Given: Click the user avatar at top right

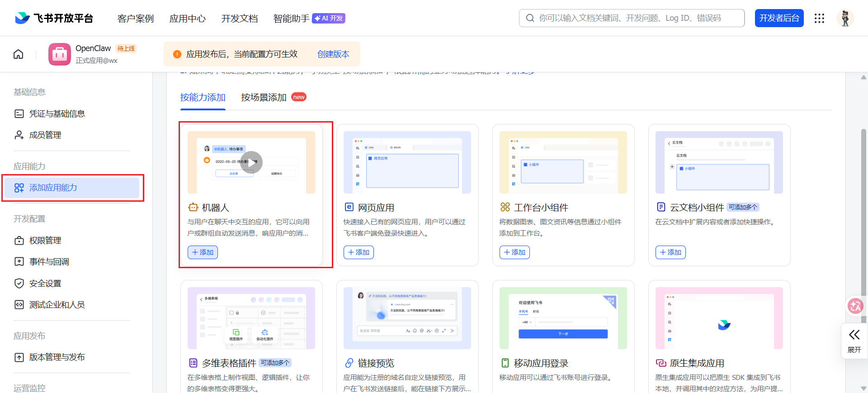Looking at the screenshot, I should (x=844, y=18).
